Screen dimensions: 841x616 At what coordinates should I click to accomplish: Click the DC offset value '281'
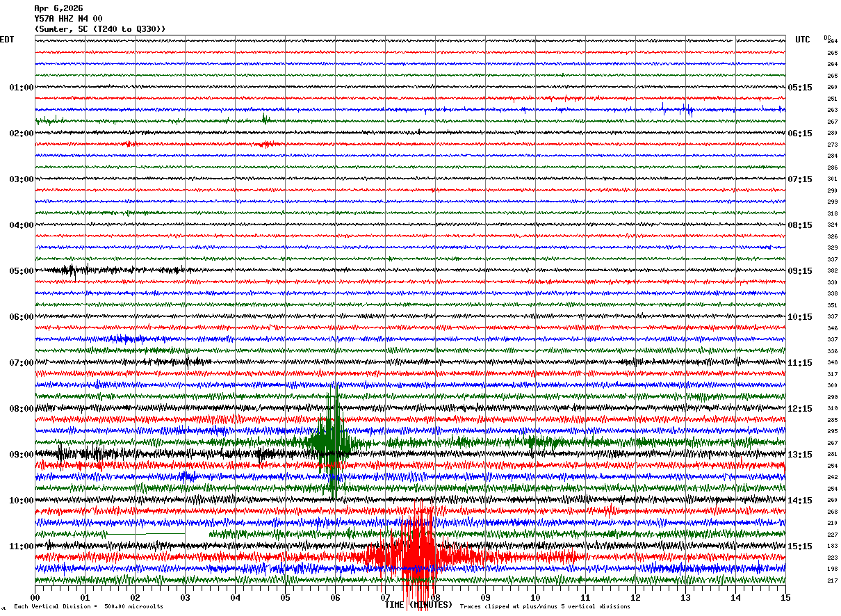click(832, 455)
